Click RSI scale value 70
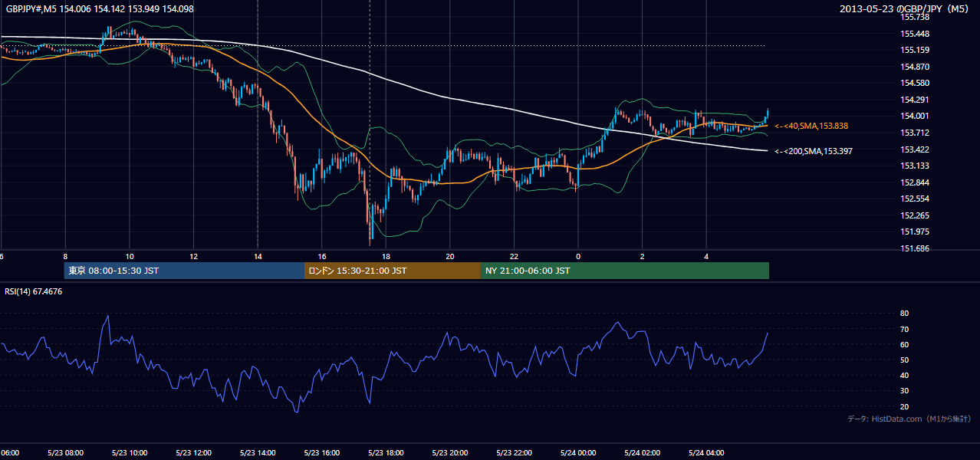 pos(905,329)
